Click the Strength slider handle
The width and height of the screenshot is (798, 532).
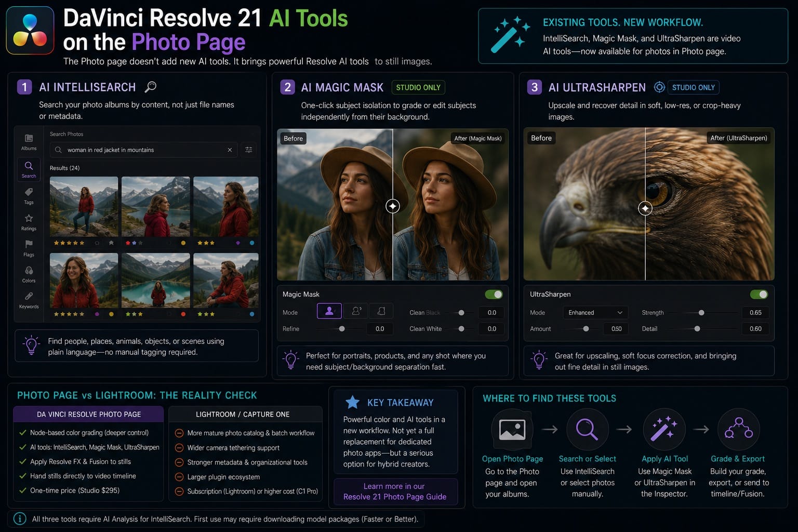coord(701,313)
